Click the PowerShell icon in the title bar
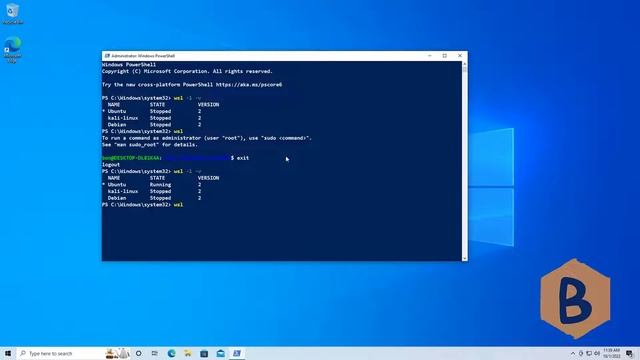 coord(107,56)
